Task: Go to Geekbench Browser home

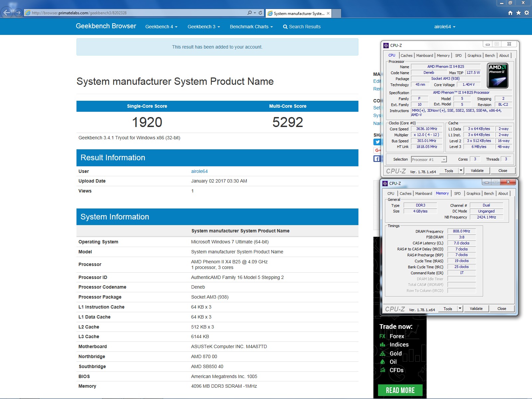Action: [106, 26]
